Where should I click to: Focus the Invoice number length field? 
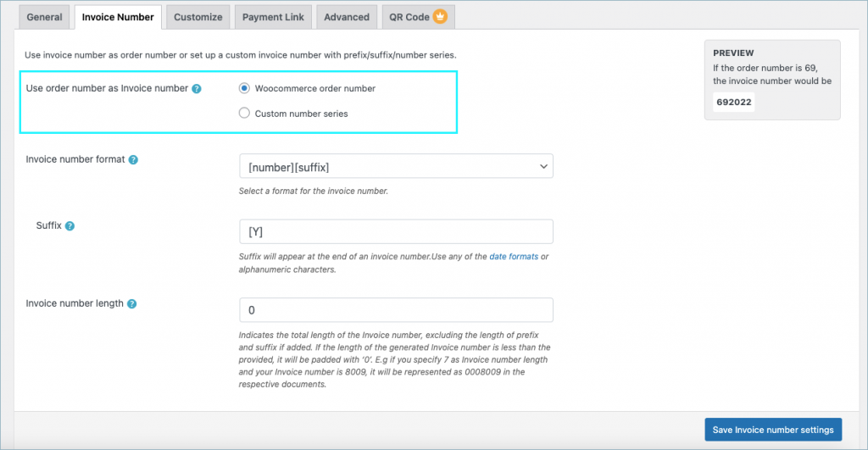tap(396, 310)
